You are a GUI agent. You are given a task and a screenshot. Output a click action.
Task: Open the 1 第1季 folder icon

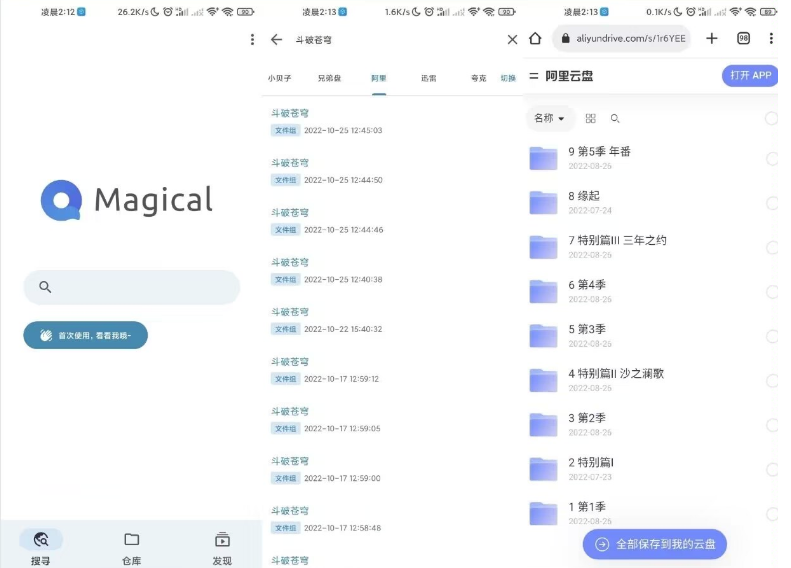click(x=543, y=513)
